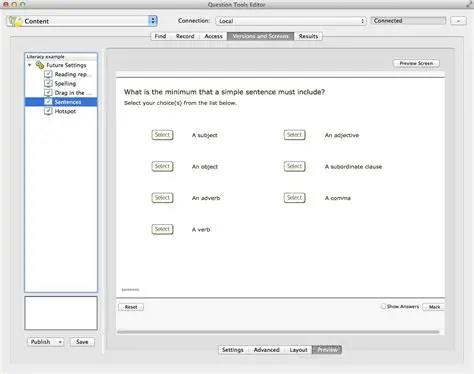Select the choice An adjective

coord(295,135)
